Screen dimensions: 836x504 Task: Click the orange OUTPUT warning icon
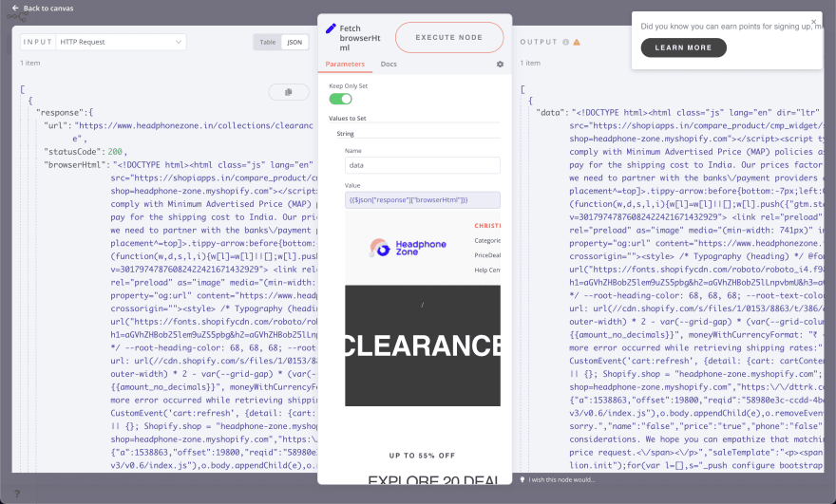577,42
